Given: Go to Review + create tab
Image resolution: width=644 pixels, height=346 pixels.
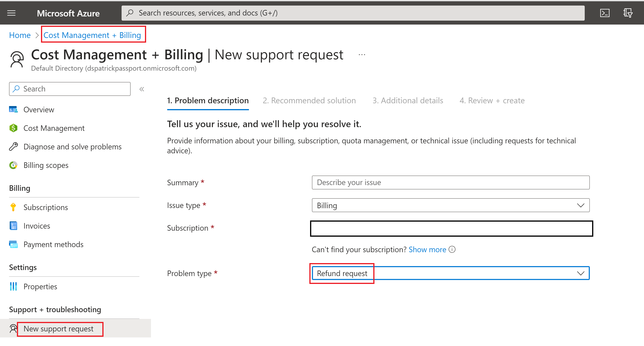Looking at the screenshot, I should (x=492, y=101).
